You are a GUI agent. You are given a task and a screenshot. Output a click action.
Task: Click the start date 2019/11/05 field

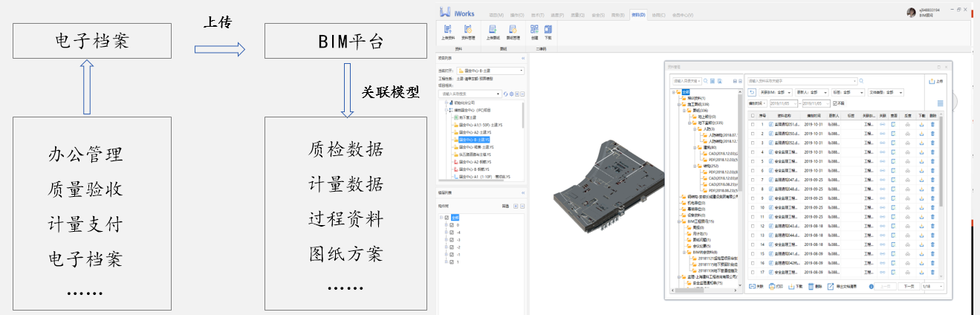point(784,103)
